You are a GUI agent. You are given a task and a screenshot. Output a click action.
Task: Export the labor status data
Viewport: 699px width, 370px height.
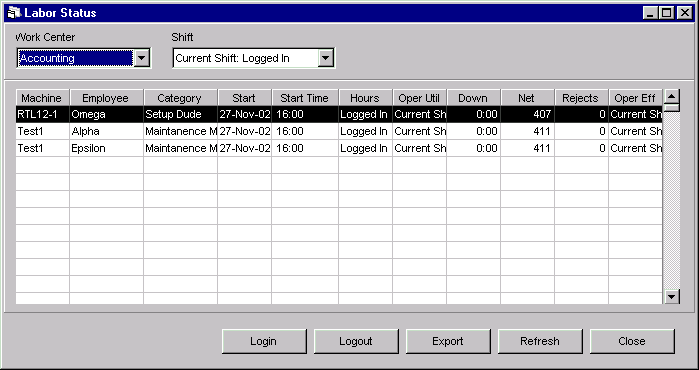click(x=448, y=341)
